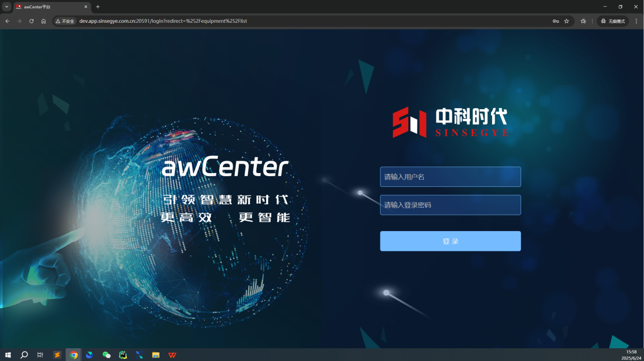Open Windows taskbar search
644x361 pixels.
(24, 355)
